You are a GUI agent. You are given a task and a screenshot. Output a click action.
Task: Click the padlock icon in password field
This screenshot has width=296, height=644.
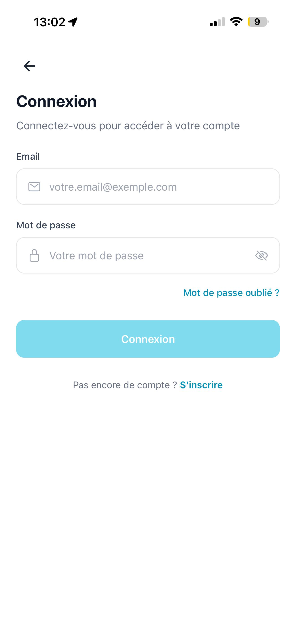34,256
